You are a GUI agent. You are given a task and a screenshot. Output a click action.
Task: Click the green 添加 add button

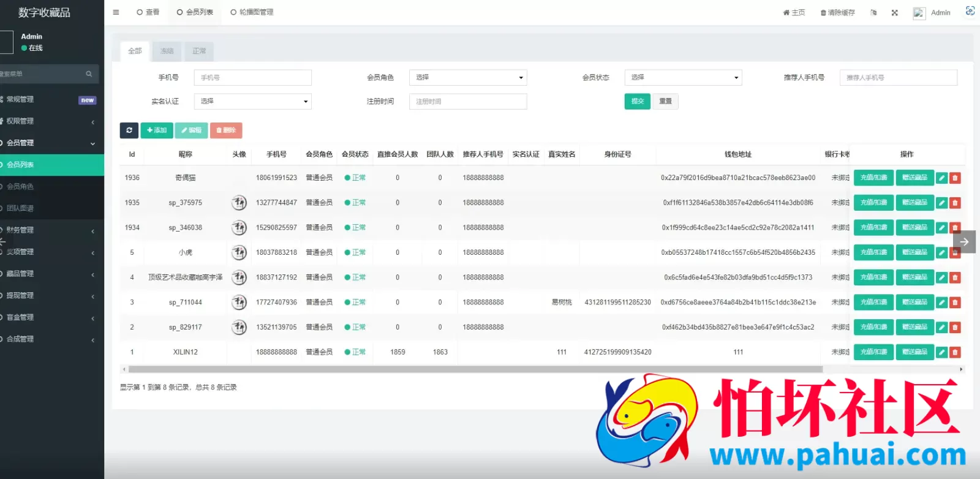click(157, 130)
